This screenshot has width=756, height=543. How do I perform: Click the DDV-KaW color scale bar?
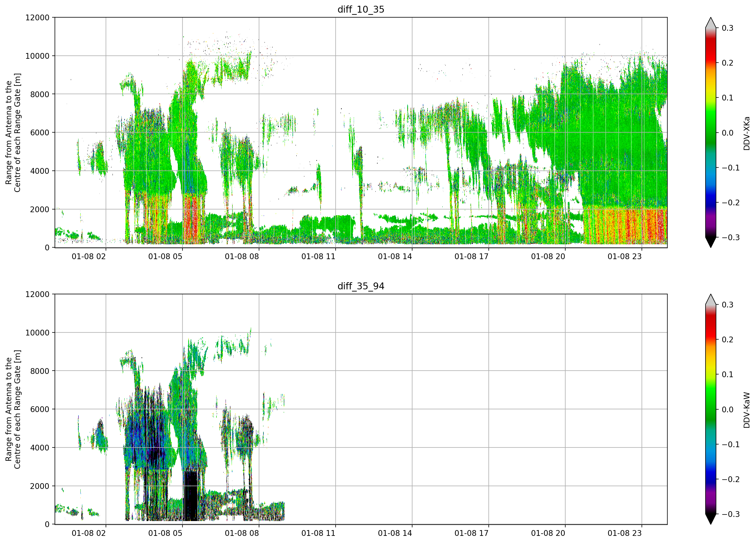tap(711, 409)
